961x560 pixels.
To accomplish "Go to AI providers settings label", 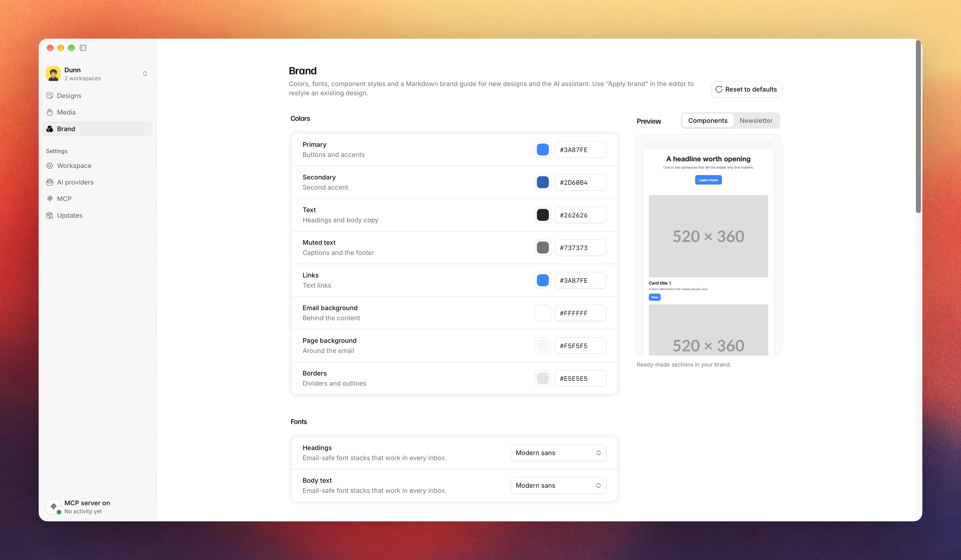I will pyautogui.click(x=75, y=182).
